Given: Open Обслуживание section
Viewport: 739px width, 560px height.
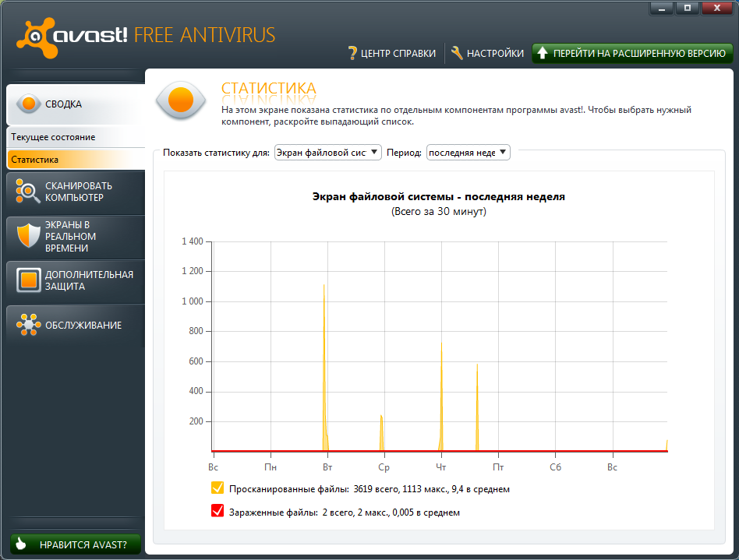Looking at the screenshot, I should click(x=76, y=325).
